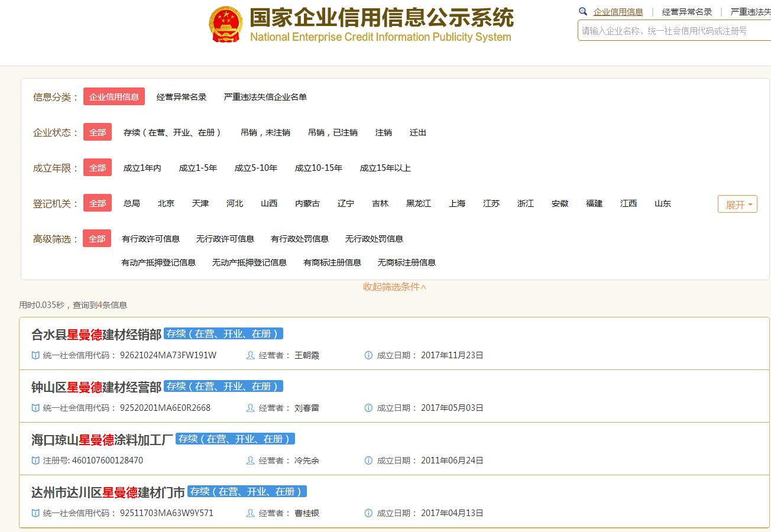Choose 成立15年以上 filter

coord(385,168)
